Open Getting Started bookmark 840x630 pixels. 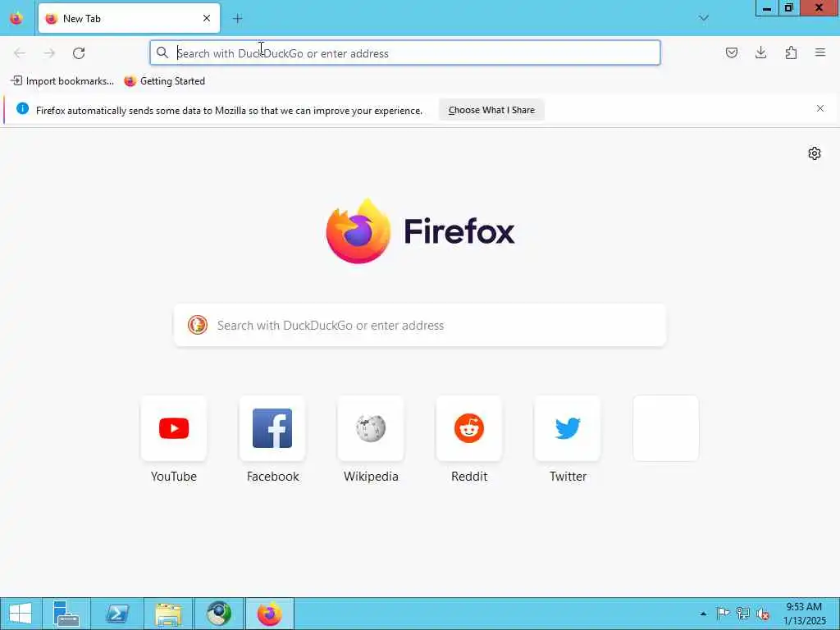click(x=164, y=81)
